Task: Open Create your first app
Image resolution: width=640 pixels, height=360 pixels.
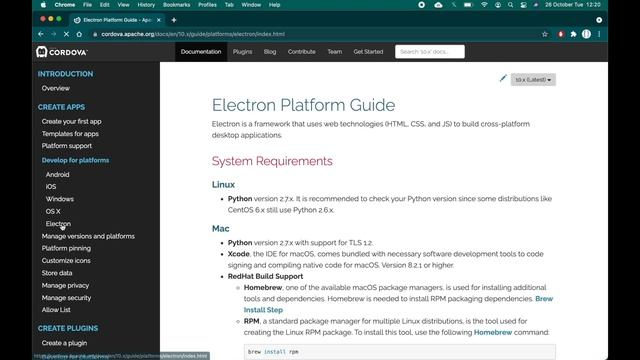Action: click(71, 122)
